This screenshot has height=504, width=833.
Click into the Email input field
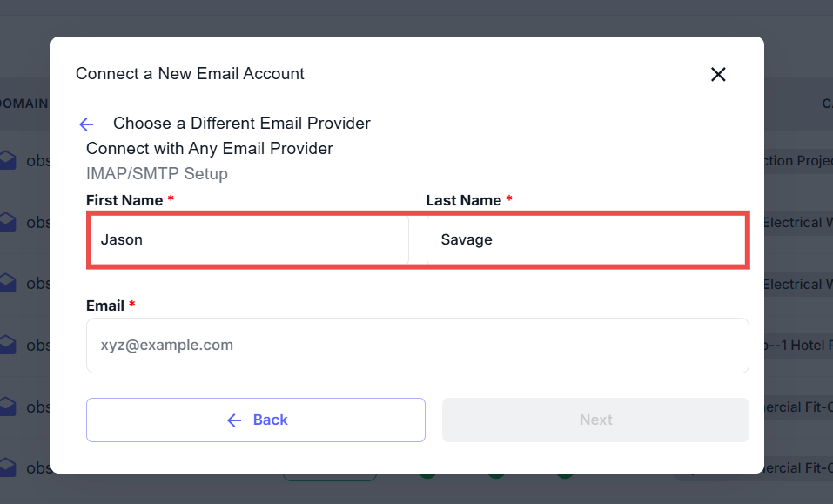click(x=417, y=345)
